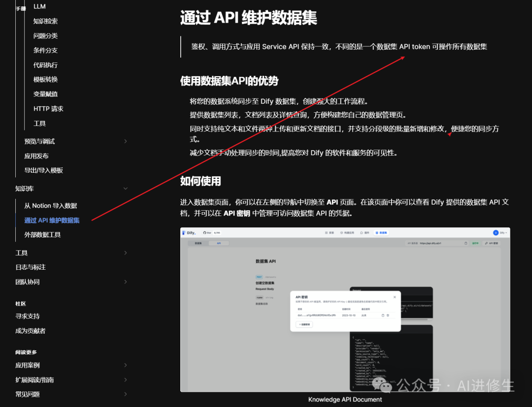Expand the 扩展阅读/指南 section chevron
This screenshot has width=532, height=407.
pyautogui.click(x=126, y=380)
